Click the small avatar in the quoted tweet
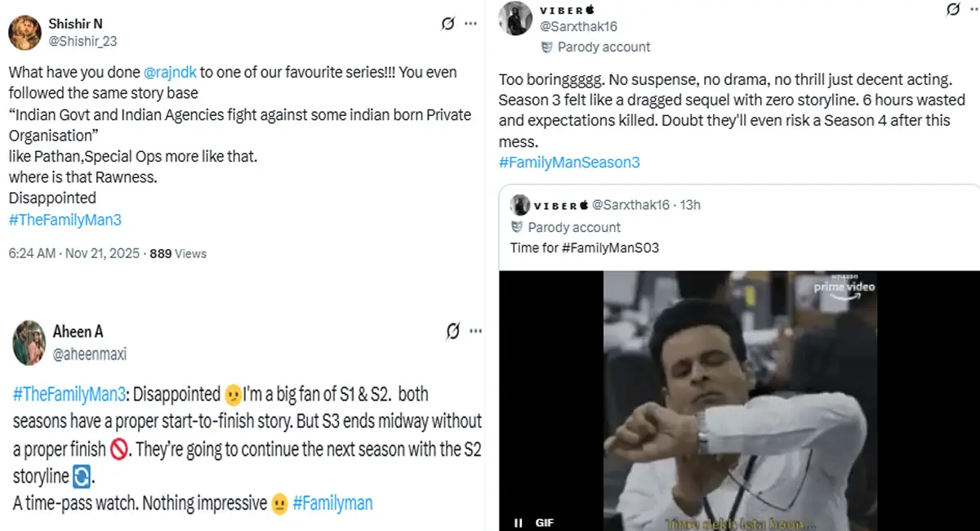980x531 pixels. point(519,204)
